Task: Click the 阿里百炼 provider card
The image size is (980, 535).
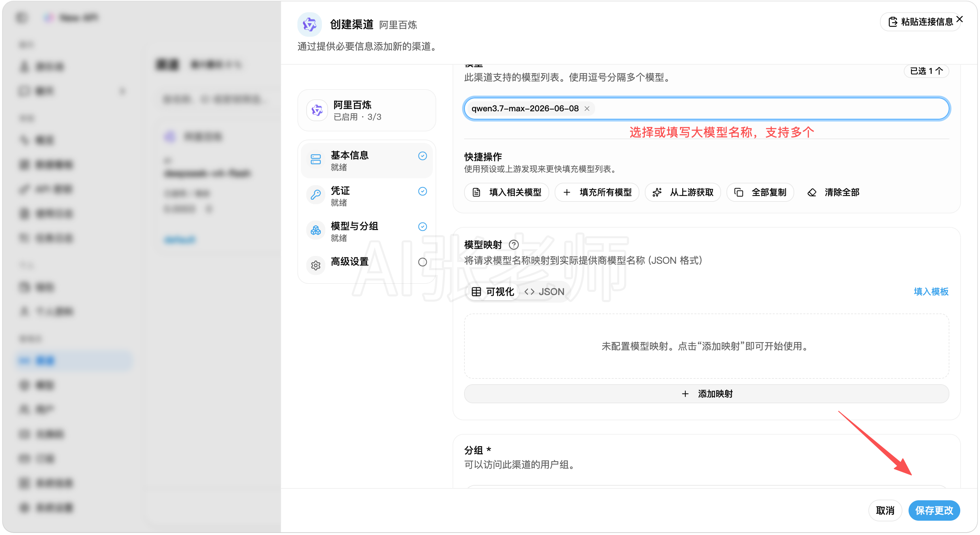Action: tap(366, 110)
